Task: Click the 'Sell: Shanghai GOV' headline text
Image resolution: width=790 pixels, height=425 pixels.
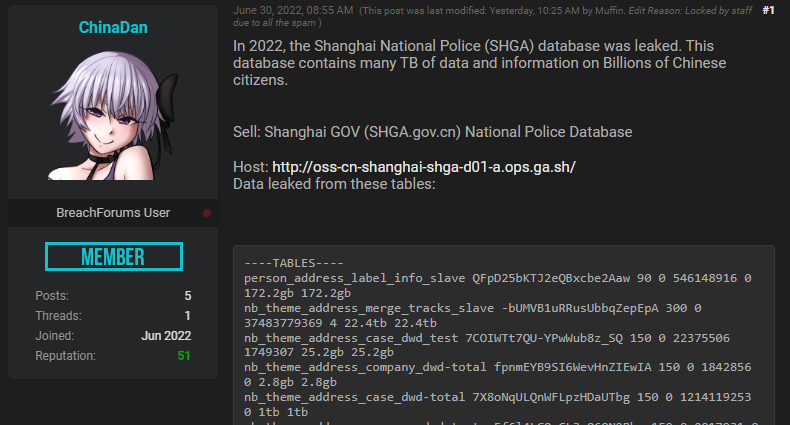Action: pyautogui.click(x=432, y=132)
